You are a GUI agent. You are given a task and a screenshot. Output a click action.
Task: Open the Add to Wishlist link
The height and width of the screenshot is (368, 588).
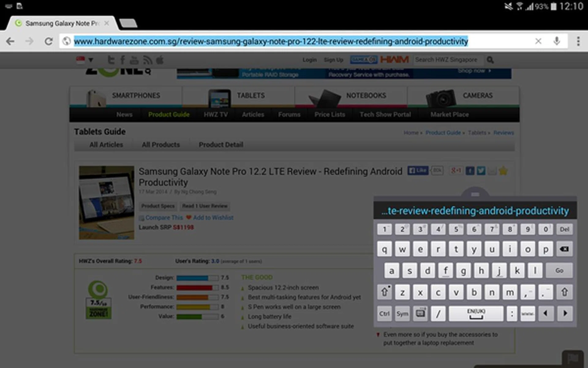tap(213, 217)
